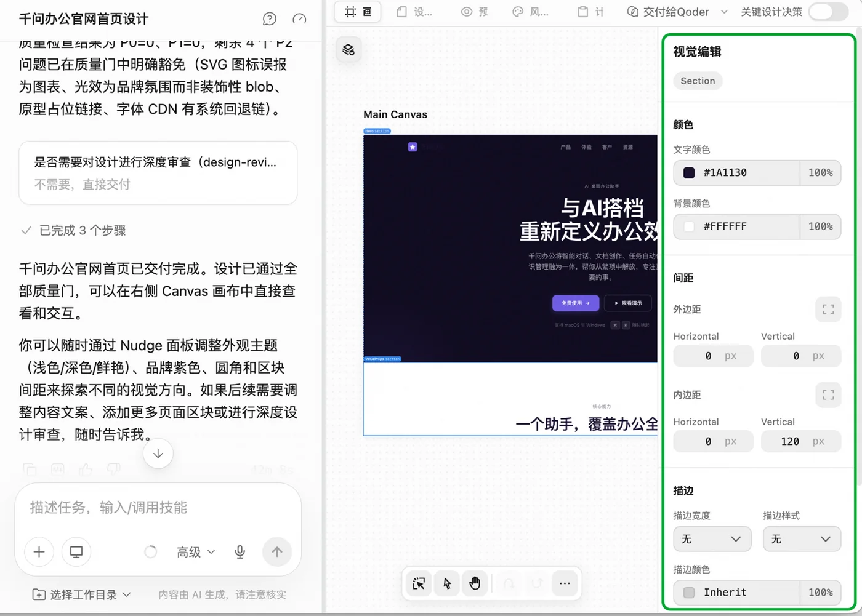Open the dropdown arrow next to 交付给Qoder

(x=724, y=12)
